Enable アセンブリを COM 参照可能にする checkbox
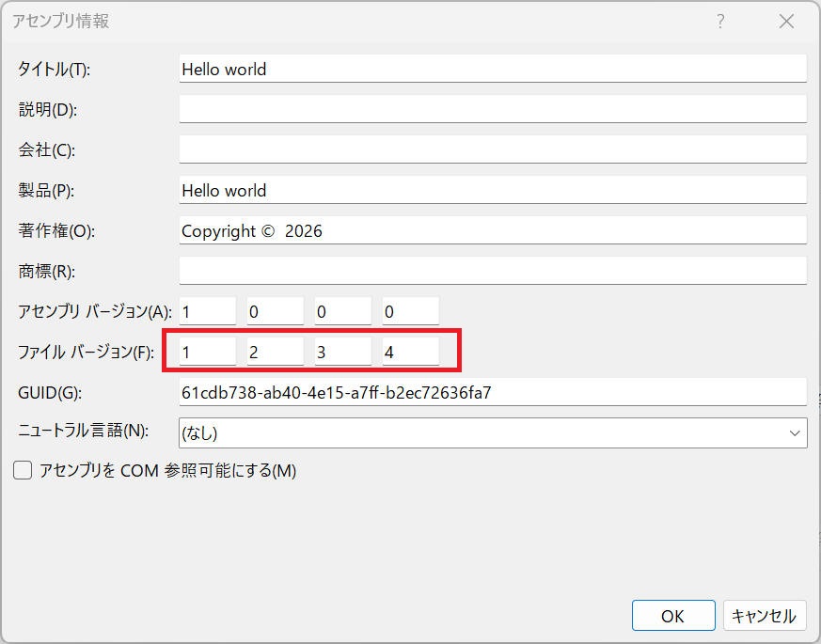The height and width of the screenshot is (644, 821). pyautogui.click(x=24, y=470)
